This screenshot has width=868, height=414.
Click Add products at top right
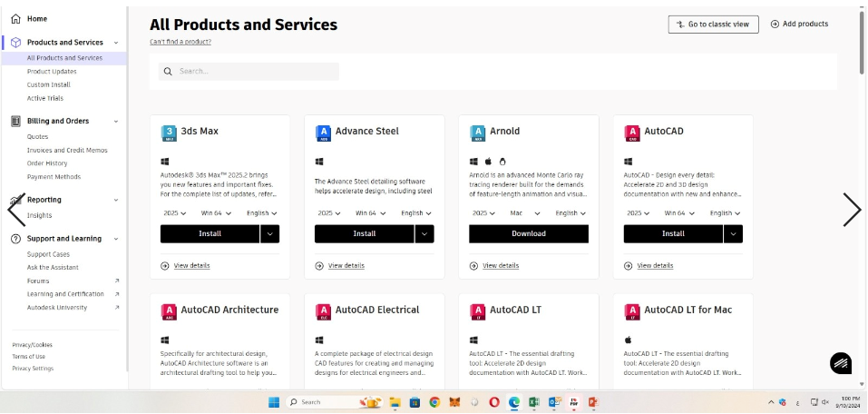(800, 24)
